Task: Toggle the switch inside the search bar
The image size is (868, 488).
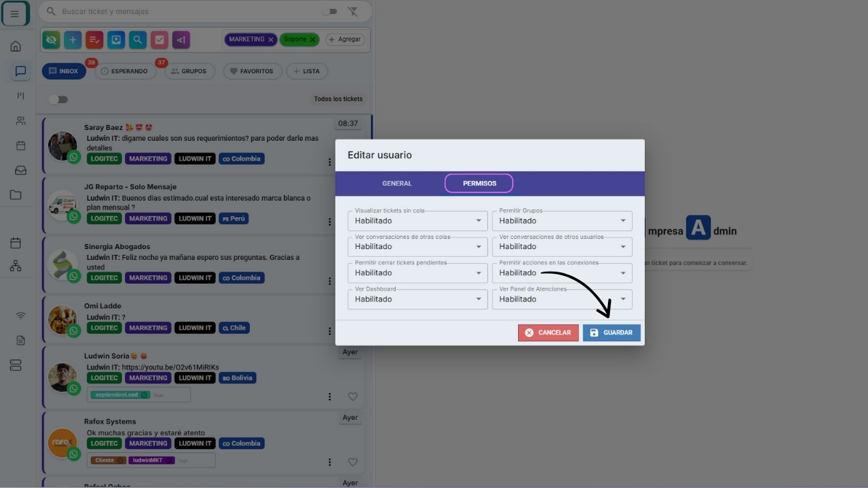Action: tap(330, 12)
